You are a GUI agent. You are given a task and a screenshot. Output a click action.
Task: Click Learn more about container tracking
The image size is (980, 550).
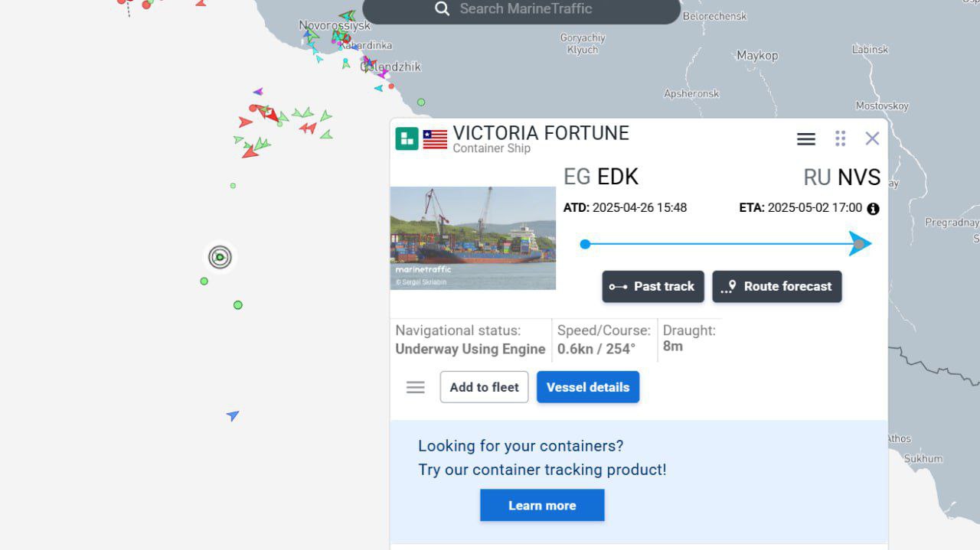tap(542, 506)
